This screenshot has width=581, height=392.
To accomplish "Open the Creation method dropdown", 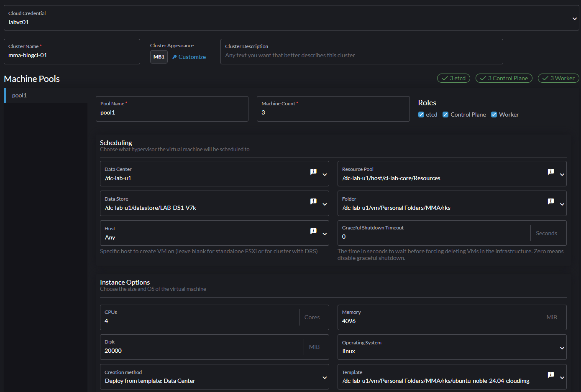I will point(215,377).
